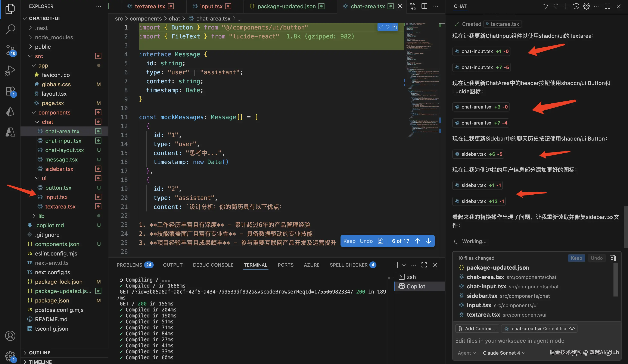
Task: Open the Agent mode dropdown
Action: tap(467, 353)
